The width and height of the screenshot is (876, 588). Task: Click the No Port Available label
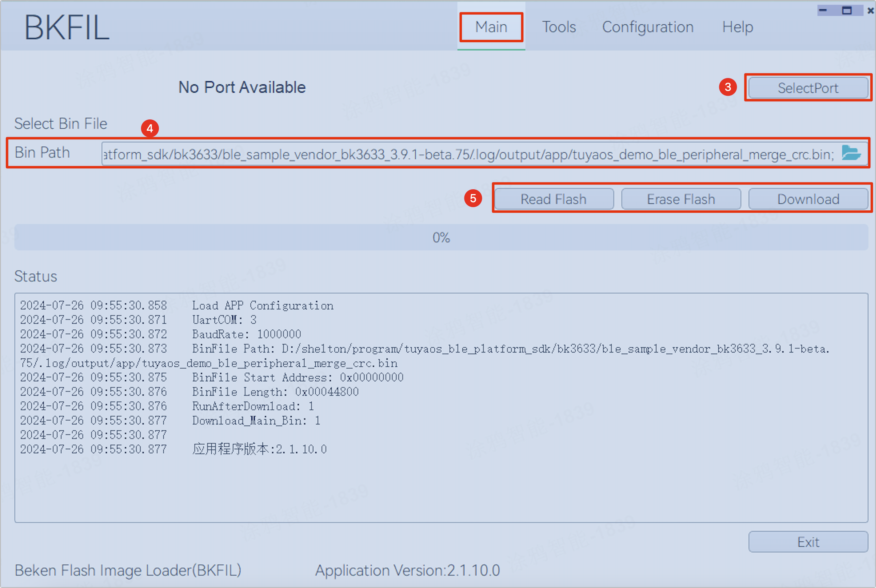click(243, 86)
